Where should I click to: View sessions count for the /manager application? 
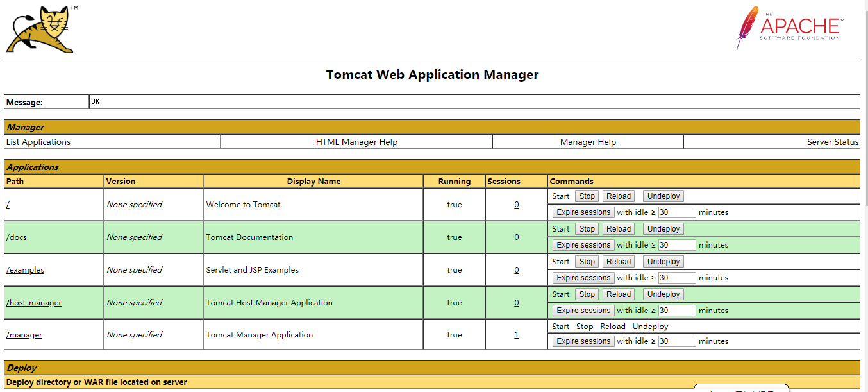point(516,334)
